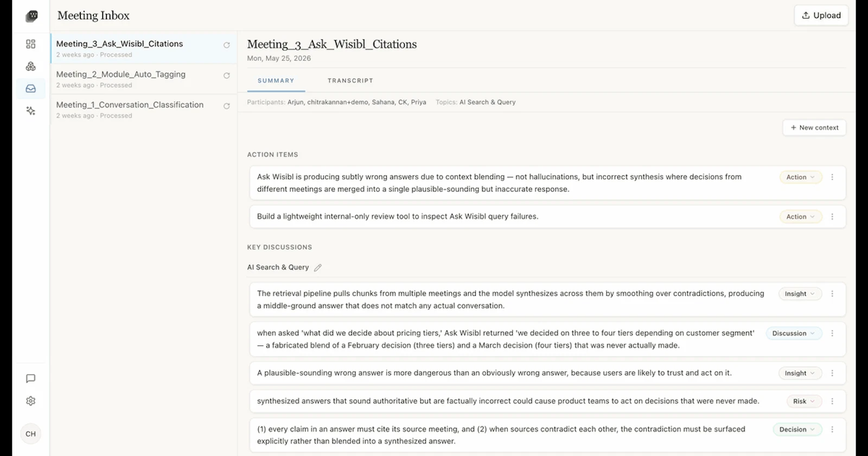868x456 pixels.
Task: Open more options for plausible-sounding wrong answer insight
Action: [832, 373]
